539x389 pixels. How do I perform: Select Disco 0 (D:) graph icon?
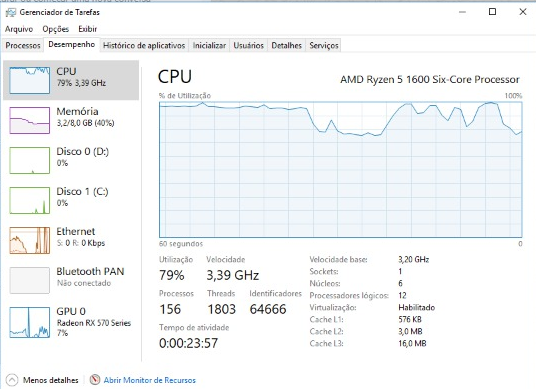coord(30,160)
